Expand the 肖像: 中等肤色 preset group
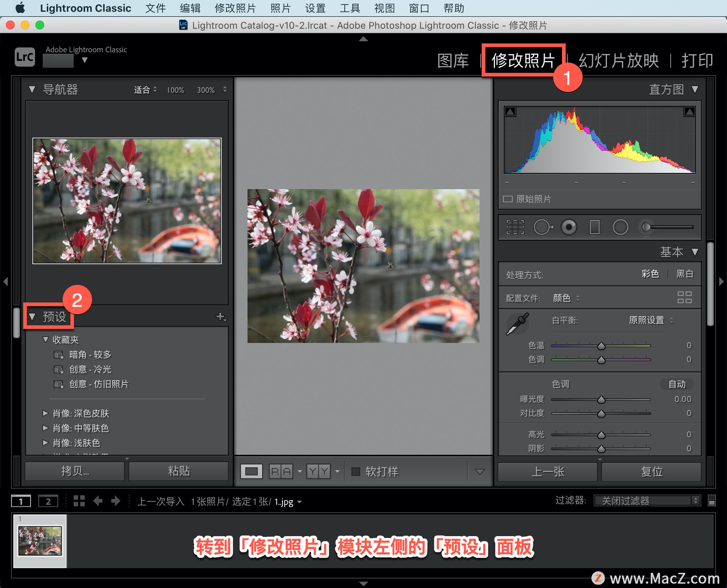727x588 pixels. (x=45, y=428)
